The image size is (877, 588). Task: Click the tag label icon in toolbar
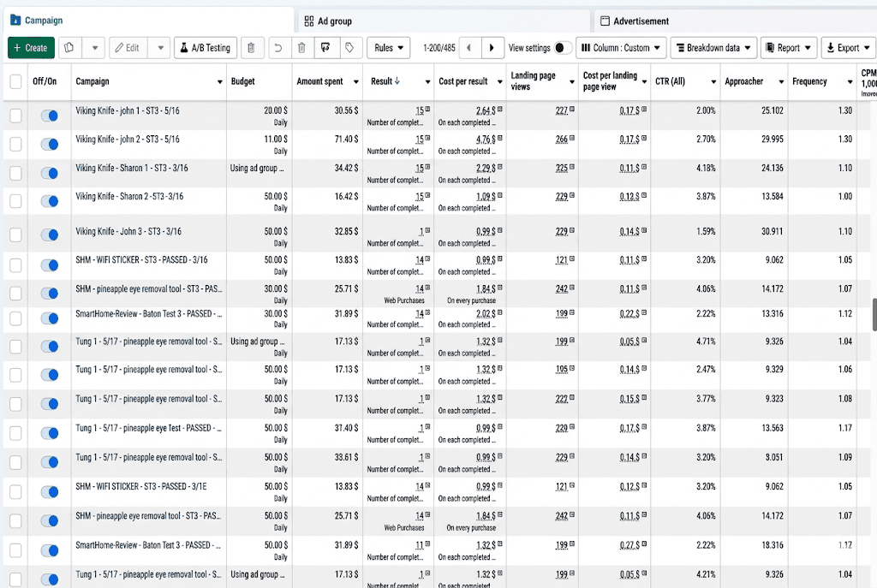click(x=349, y=48)
